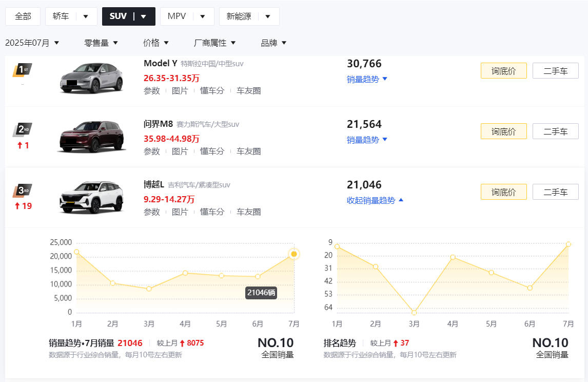Viewport: 588px width, 382px height.
Task: Click the 1月 point on sales chart
Action: click(76, 252)
